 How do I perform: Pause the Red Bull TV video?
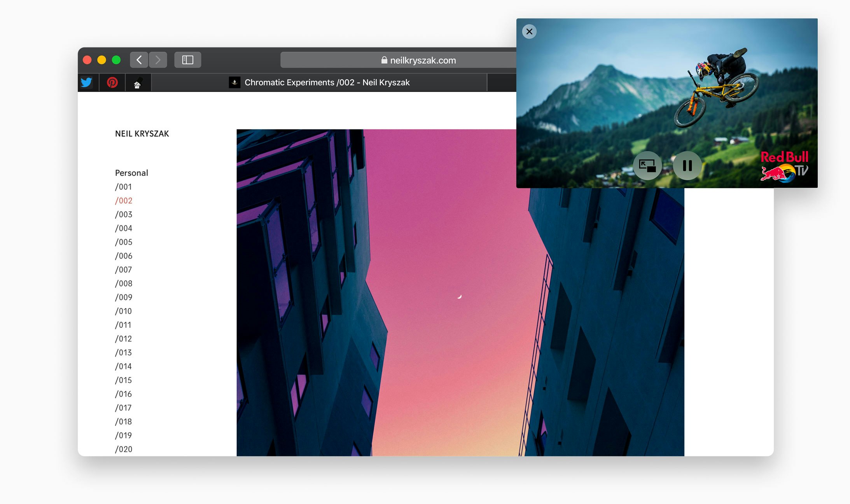pyautogui.click(x=687, y=165)
